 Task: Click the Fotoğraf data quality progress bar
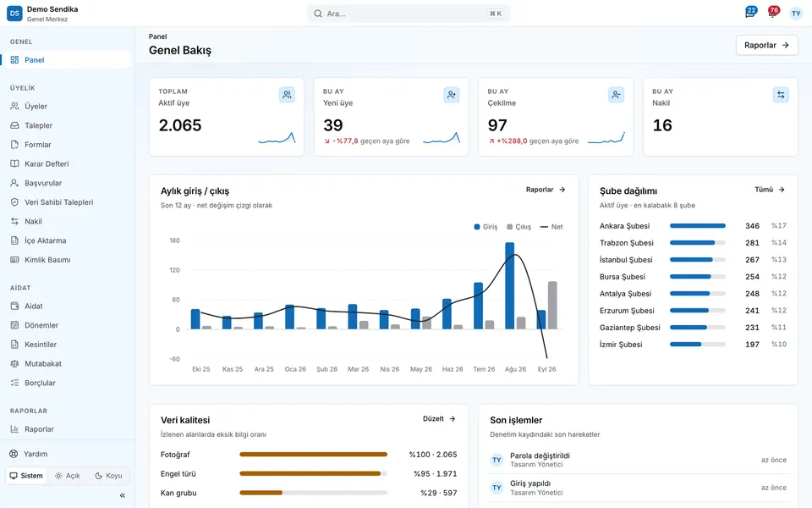(x=313, y=455)
